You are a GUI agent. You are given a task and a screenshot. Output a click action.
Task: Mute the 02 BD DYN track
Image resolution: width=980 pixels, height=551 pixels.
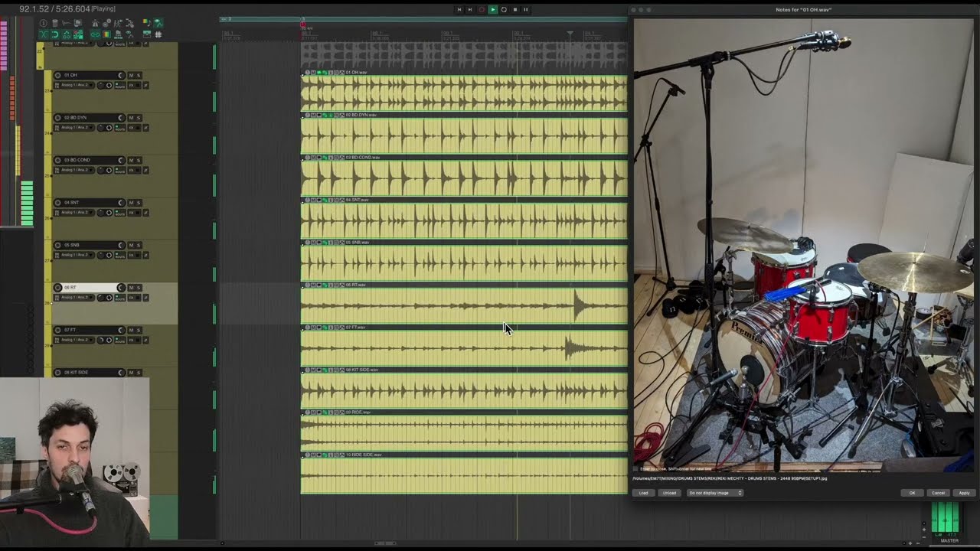click(x=131, y=118)
